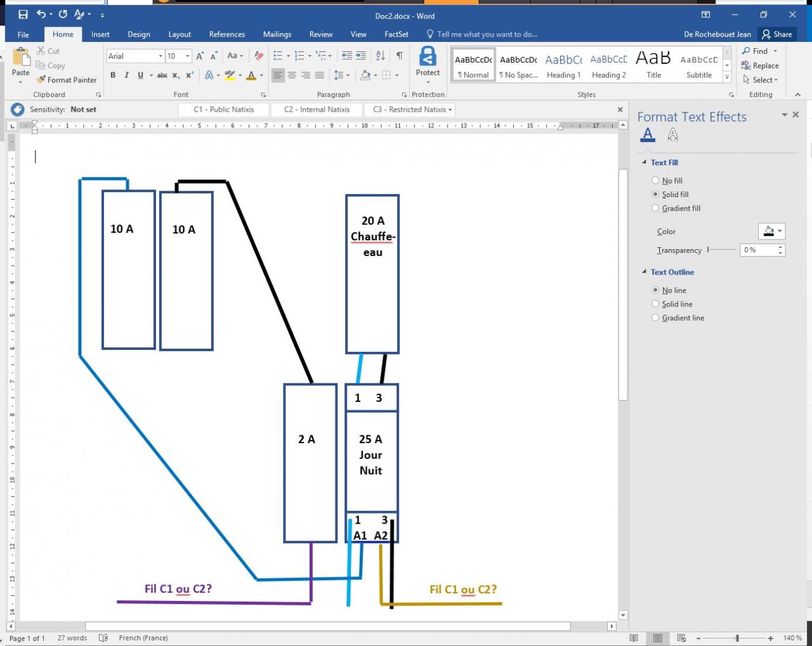Open the C3 - Restricted Natixis dropdown
Viewport: 812px width, 646px height.
click(450, 110)
